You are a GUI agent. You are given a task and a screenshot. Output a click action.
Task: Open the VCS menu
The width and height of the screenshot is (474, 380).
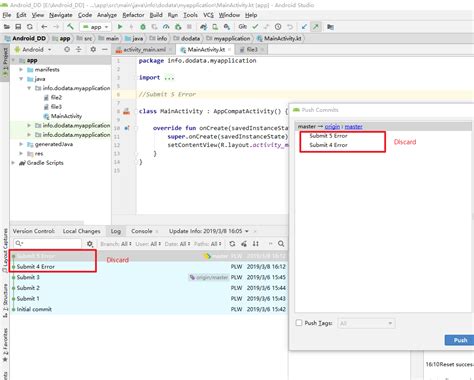point(208,15)
